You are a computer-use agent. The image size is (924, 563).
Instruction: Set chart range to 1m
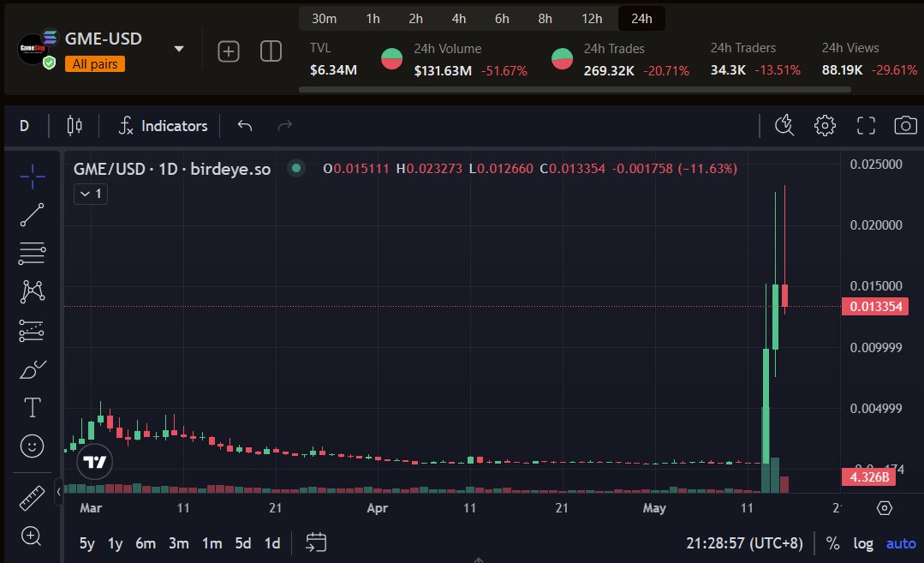[x=212, y=543]
